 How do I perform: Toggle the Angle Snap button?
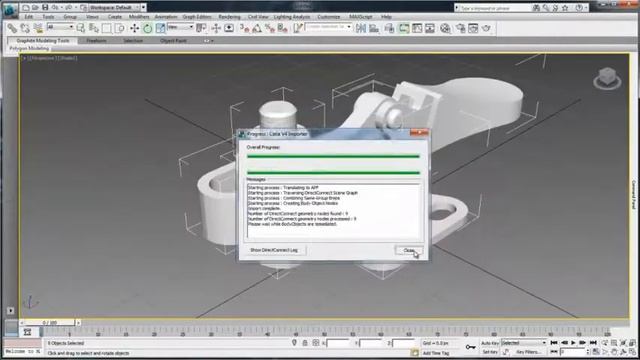coord(257,28)
